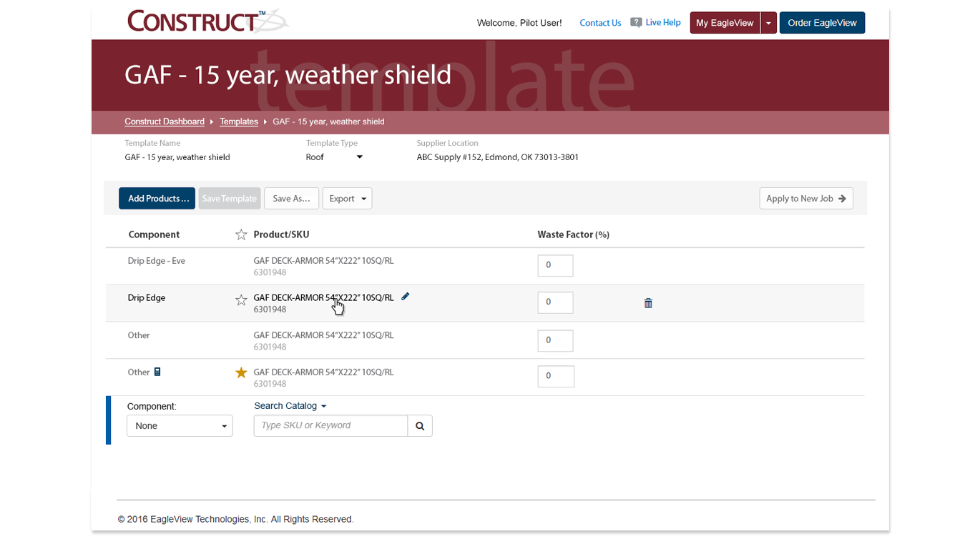Image resolution: width=980 pixels, height=549 pixels.
Task: Click pencil edit icon on Drip Edge row
Action: (406, 297)
